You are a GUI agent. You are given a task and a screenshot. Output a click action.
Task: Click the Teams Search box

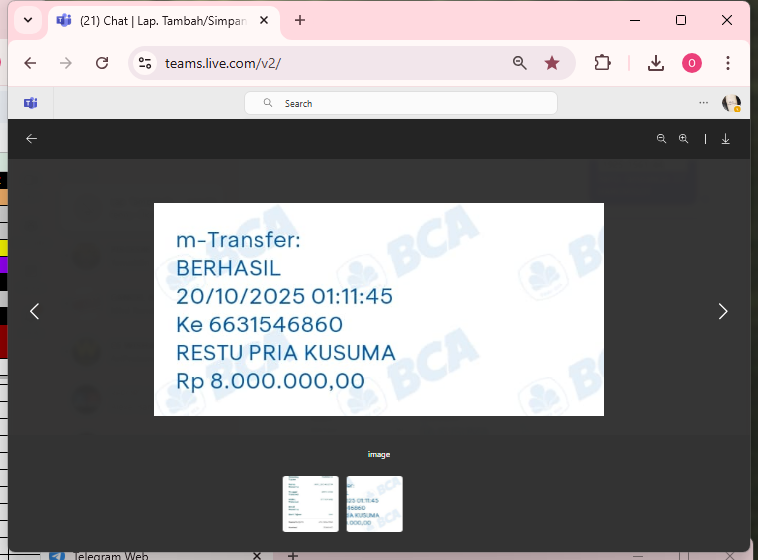click(x=401, y=103)
